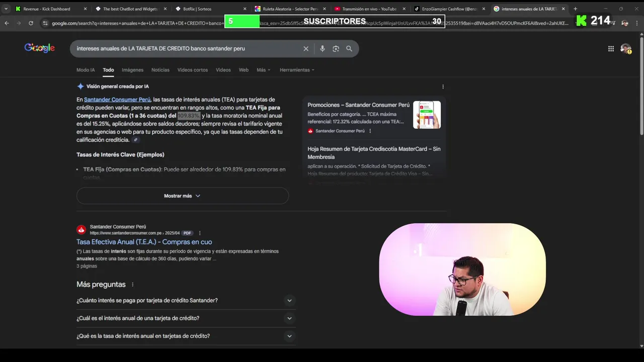Viewport: 644px width, 362px height.
Task: Reload the current page
Action: pyautogui.click(x=31, y=23)
